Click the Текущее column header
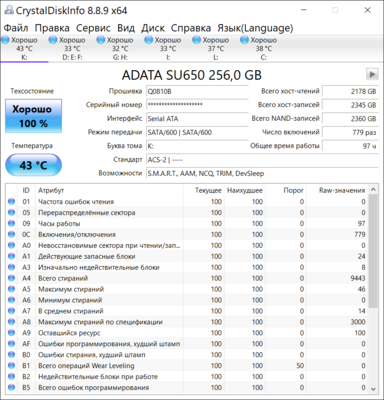 coord(204,190)
